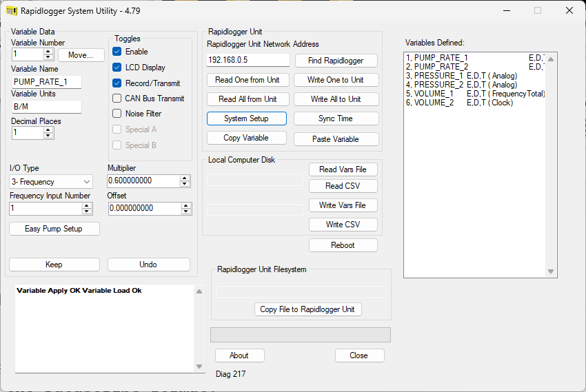Click Copy File to Rapidlogger Unit

pyautogui.click(x=308, y=309)
